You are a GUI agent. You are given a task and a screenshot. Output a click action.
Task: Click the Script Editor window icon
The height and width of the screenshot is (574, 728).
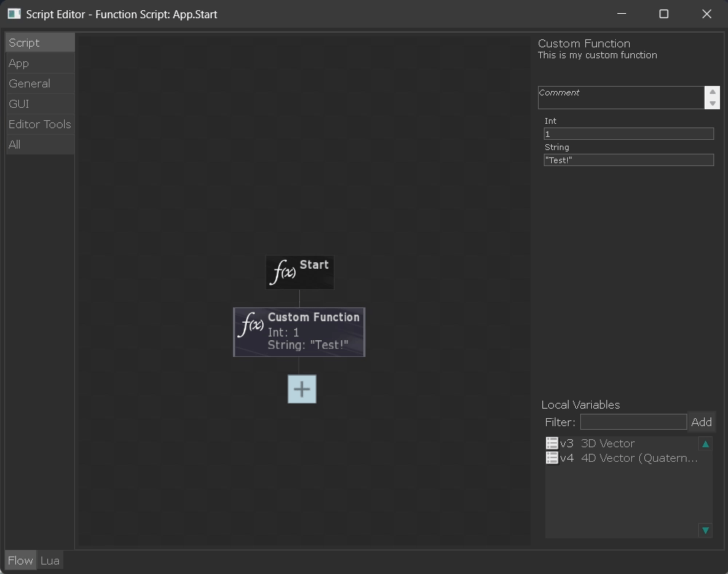click(x=14, y=14)
